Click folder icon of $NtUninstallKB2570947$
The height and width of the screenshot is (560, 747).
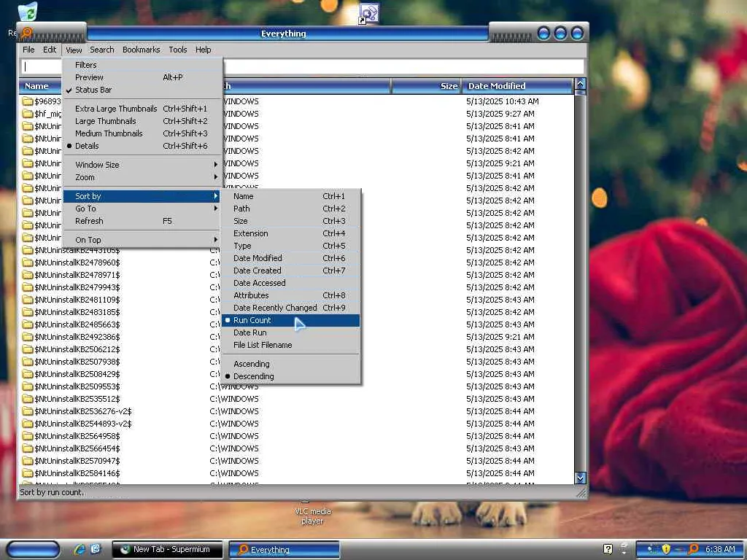28,461
